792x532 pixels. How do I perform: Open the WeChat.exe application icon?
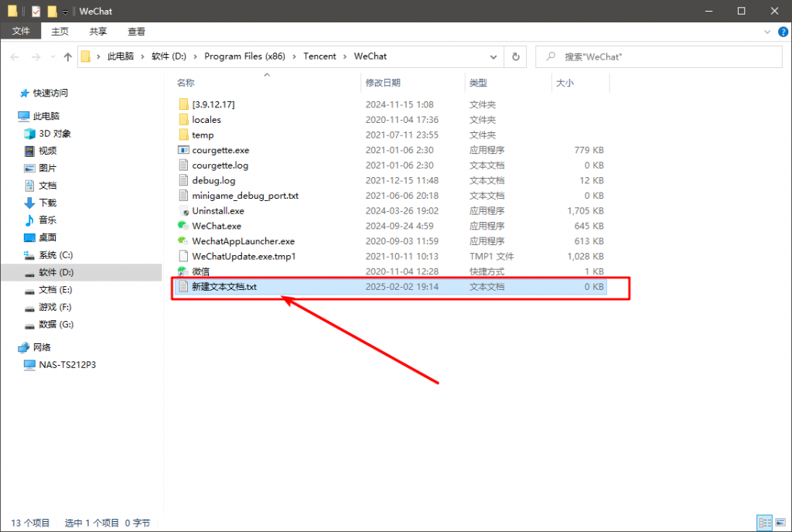pos(183,226)
